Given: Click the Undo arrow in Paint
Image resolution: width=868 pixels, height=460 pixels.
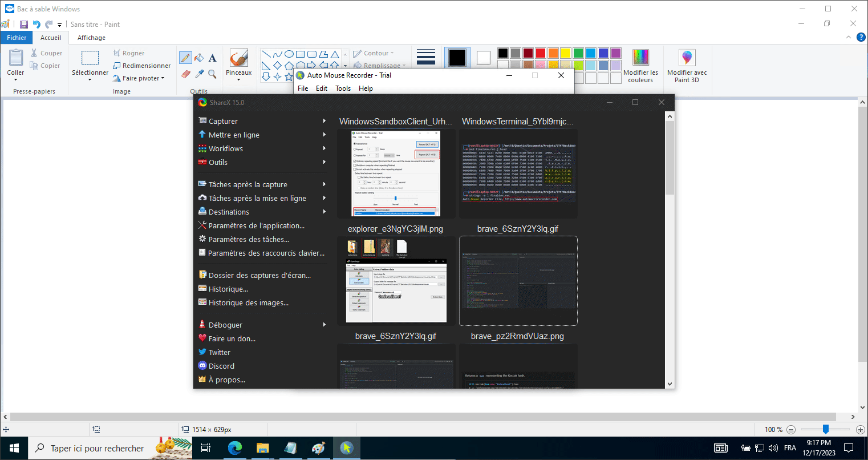Looking at the screenshot, I should pos(36,25).
